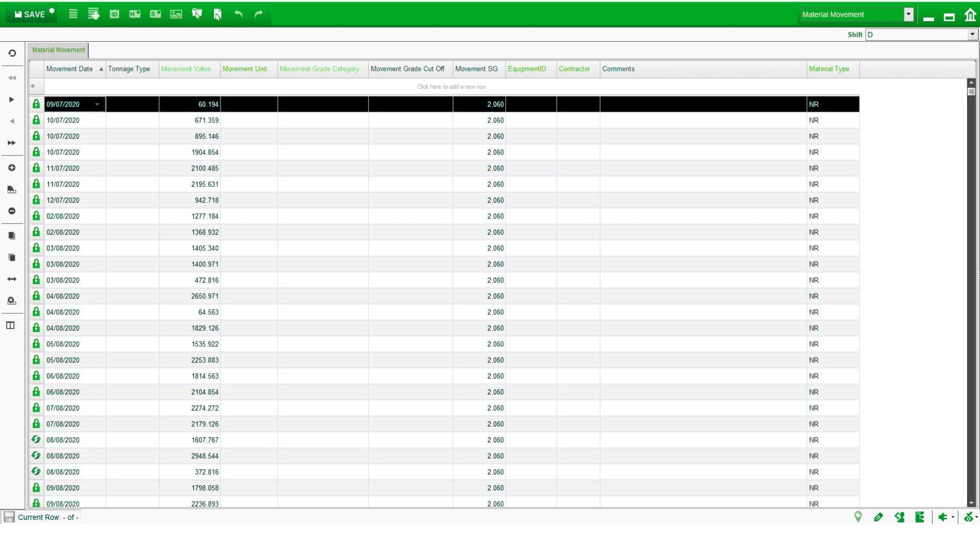Open the date dropdown in 09/07/2020 cell
The width and height of the screenshot is (980, 551).
click(x=97, y=105)
